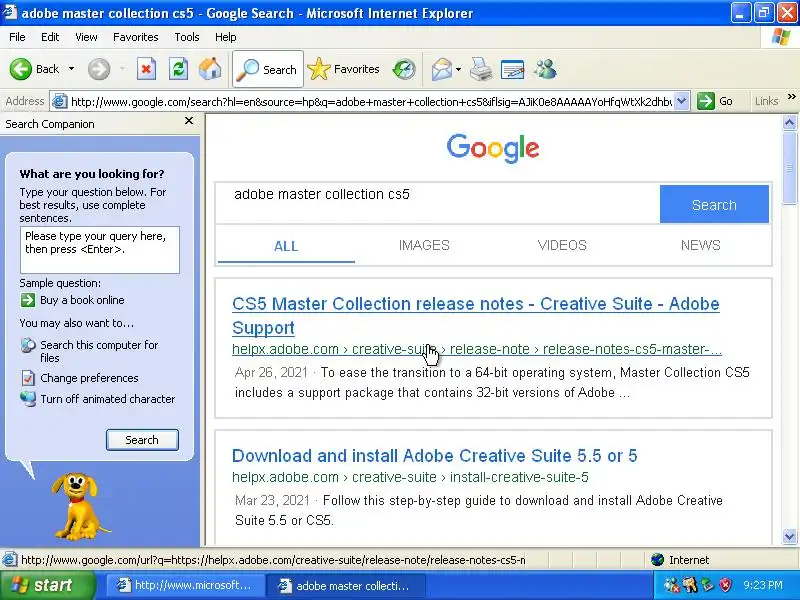Open the View menu
Viewport: 800px width, 600px height.
[x=86, y=37]
